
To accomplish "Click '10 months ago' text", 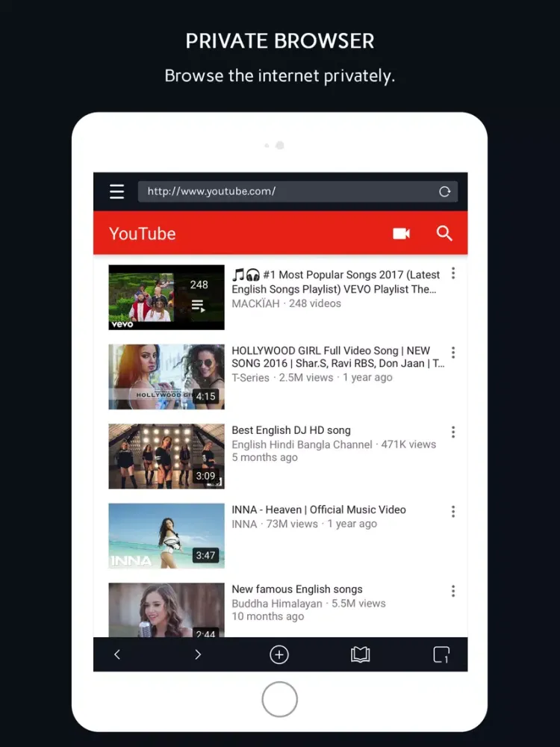I will pyautogui.click(x=267, y=616).
